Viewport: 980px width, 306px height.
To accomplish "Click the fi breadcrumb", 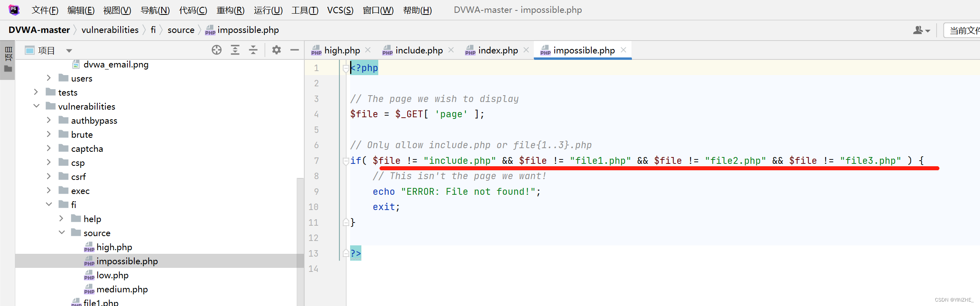I will coord(153,30).
